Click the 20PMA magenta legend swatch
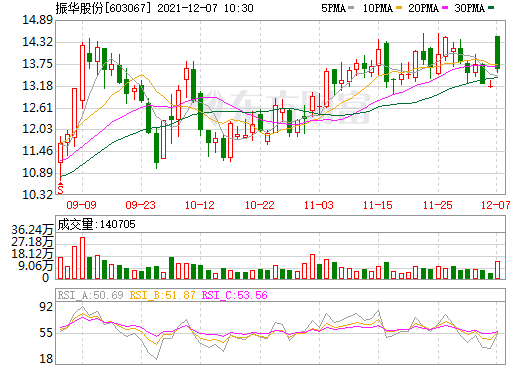Screen dimensions: 520x365 pyautogui.click(x=445, y=8)
